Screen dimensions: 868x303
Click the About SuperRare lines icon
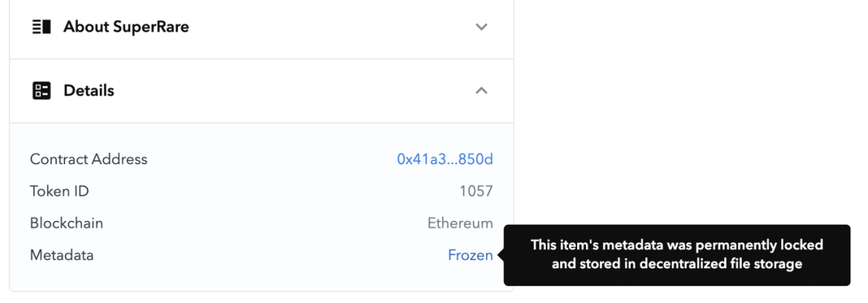coord(42,27)
